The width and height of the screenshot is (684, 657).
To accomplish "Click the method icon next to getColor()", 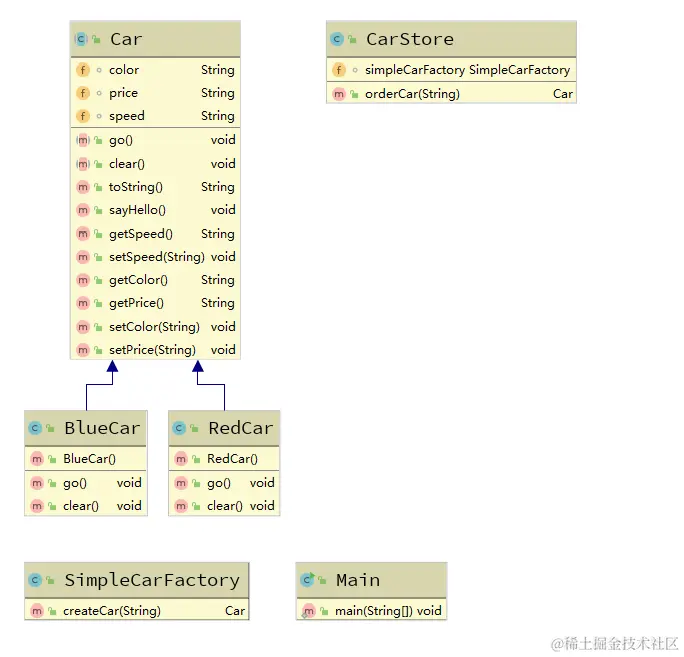I will tap(83, 280).
